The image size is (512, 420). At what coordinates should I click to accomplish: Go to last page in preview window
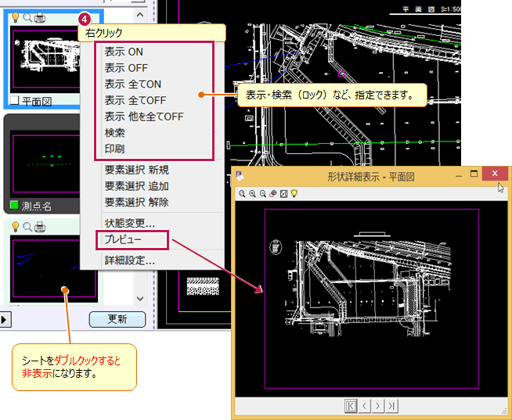pyautogui.click(x=391, y=406)
